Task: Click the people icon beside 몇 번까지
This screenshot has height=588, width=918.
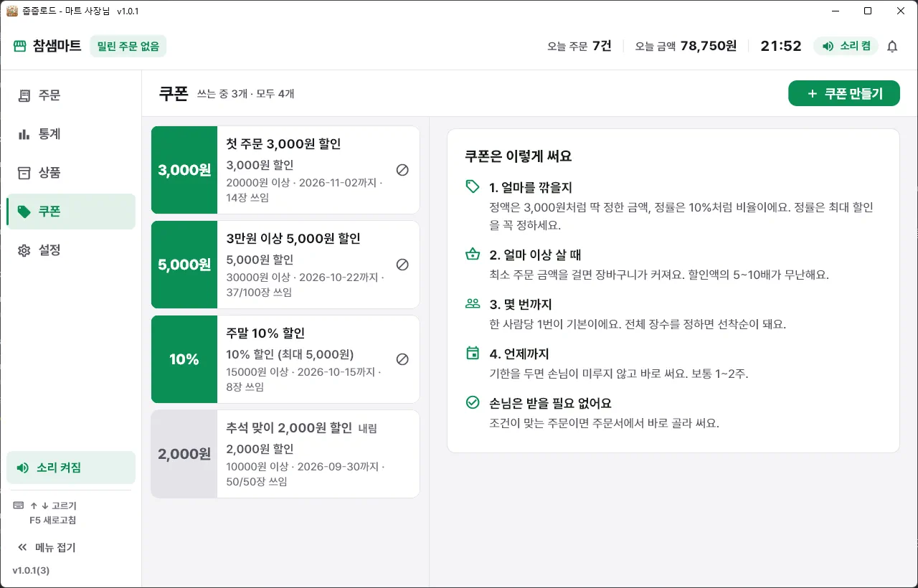Action: 472,304
